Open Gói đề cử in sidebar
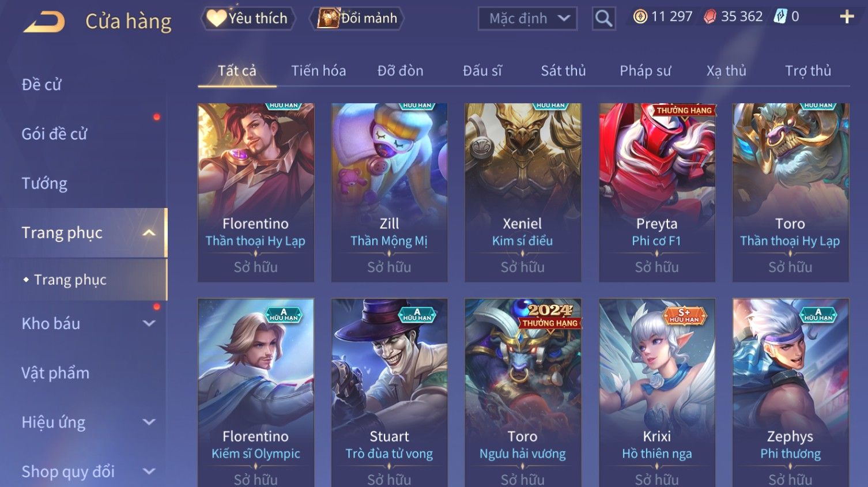 coord(54,134)
